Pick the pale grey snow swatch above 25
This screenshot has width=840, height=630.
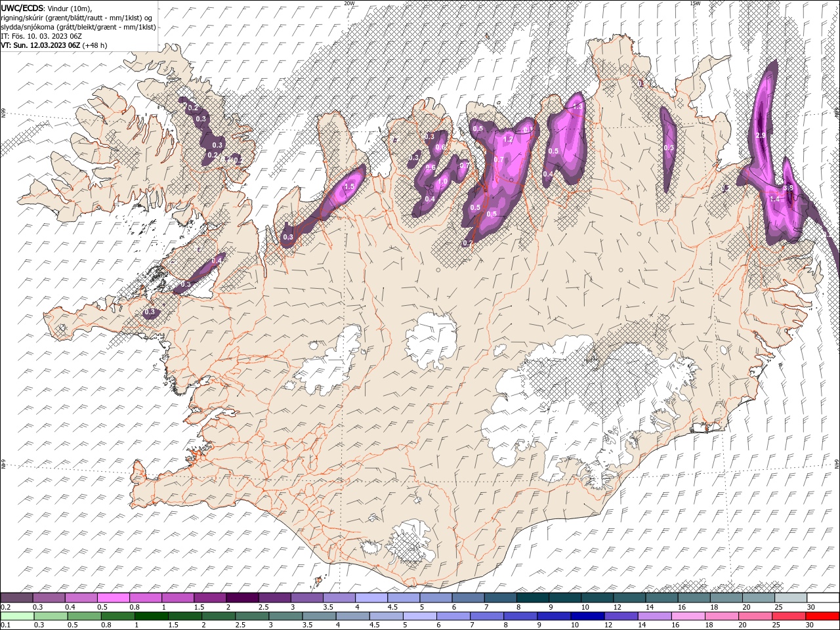(790, 598)
